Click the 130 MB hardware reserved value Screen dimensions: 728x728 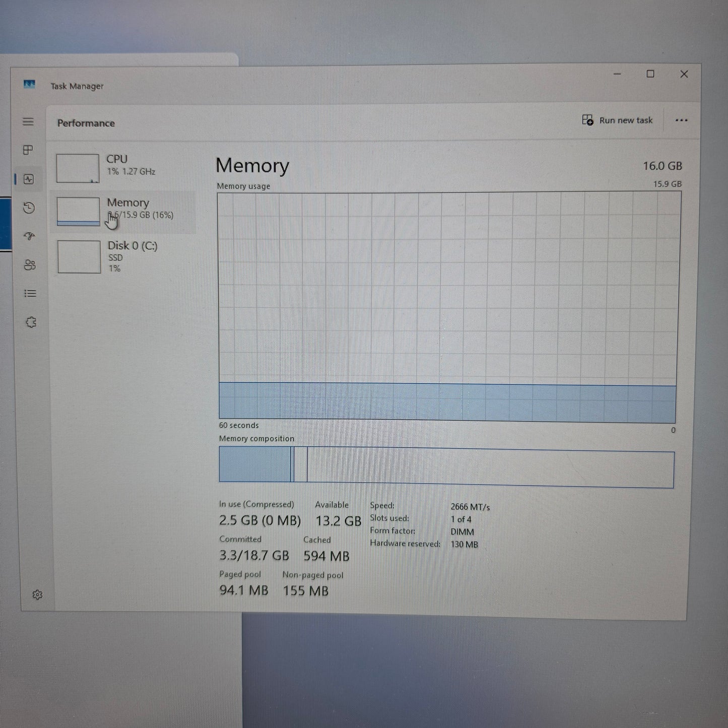464,545
